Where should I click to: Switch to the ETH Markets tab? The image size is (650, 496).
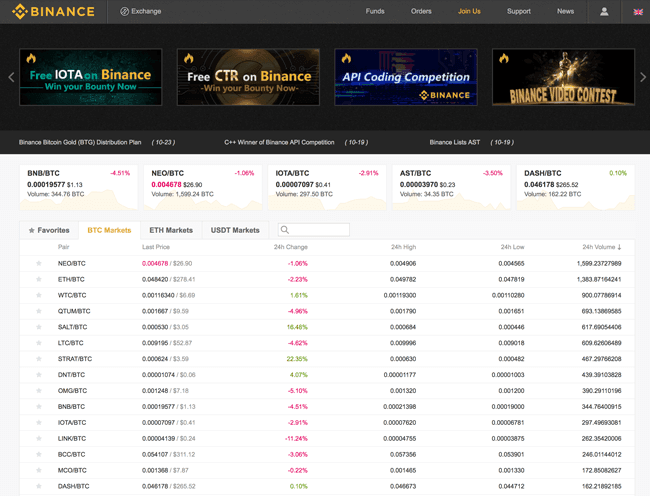171,230
